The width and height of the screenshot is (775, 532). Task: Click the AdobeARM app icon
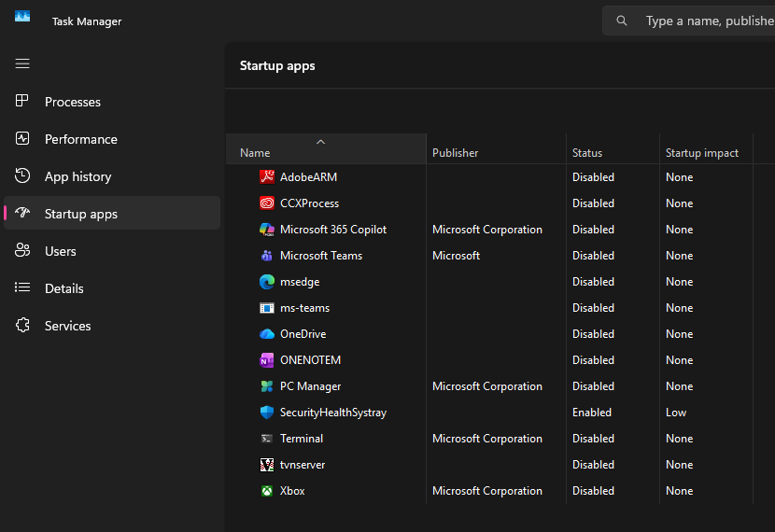(266, 176)
